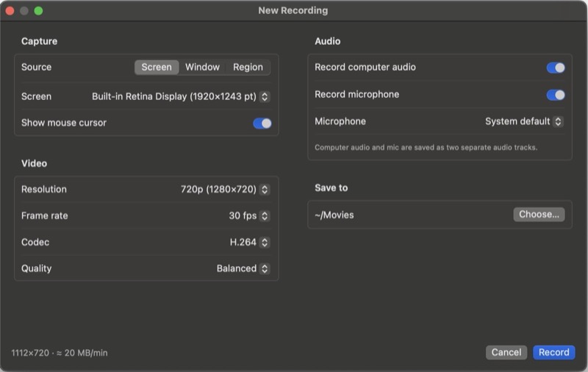
Task: Click the 1112×720 size estimate text
Action: pos(60,353)
